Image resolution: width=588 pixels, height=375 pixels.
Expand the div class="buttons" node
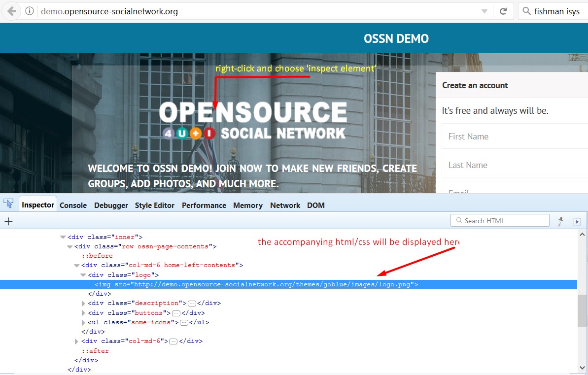coord(83,313)
